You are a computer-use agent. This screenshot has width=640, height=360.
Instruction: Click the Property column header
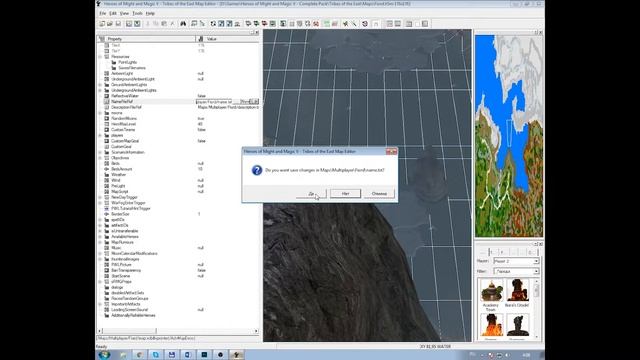coord(147,39)
